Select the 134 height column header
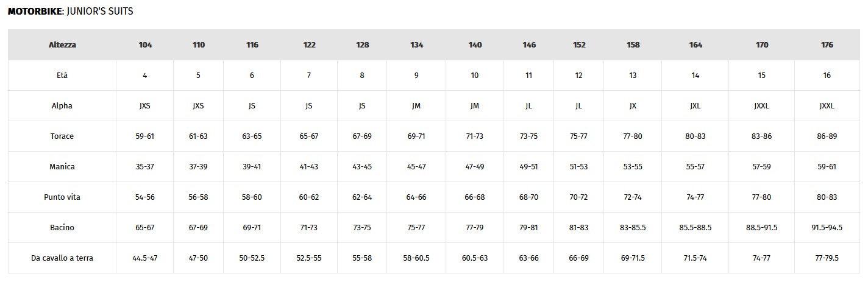This screenshot has height=282, width=868. (416, 45)
